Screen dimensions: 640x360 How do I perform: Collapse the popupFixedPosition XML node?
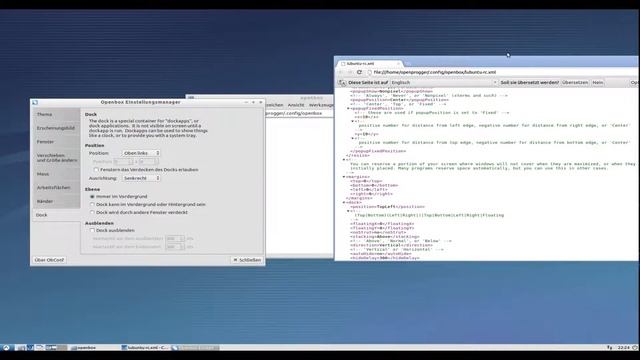point(348,109)
